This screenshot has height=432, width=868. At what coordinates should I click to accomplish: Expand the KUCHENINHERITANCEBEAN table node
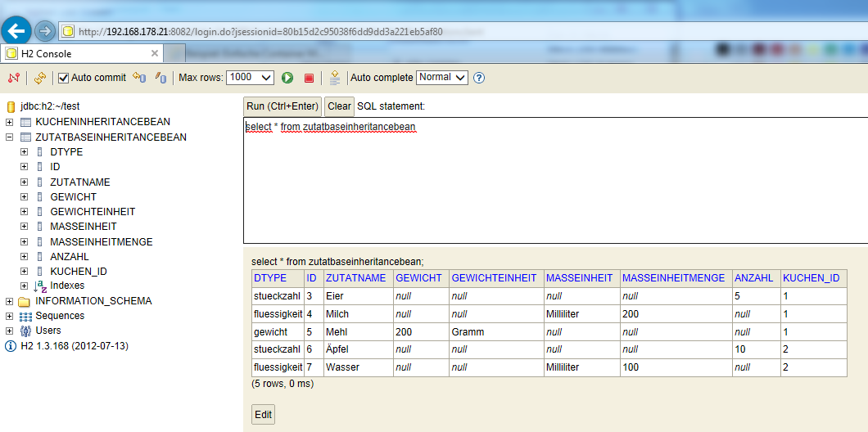pyautogui.click(x=9, y=122)
